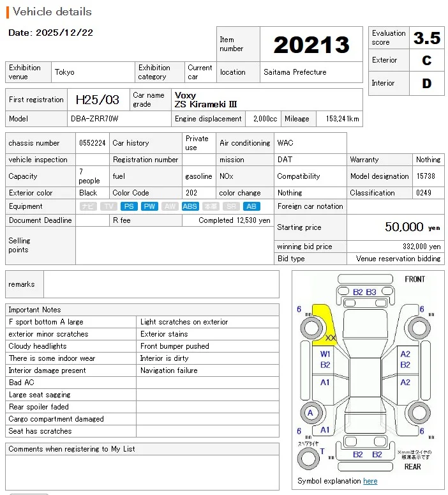Click car name Voxy ZS Kirameki III
The height and width of the screenshot is (495, 448).
205,100
